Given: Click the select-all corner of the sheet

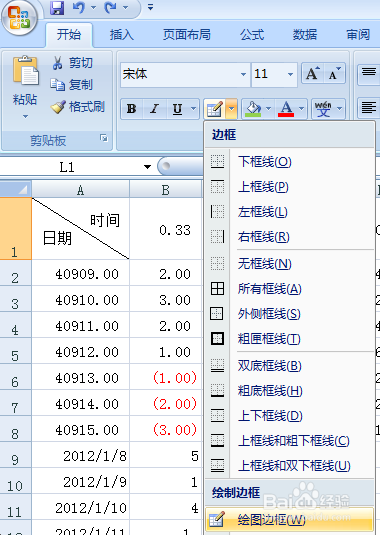Looking at the screenshot, I should [16, 189].
